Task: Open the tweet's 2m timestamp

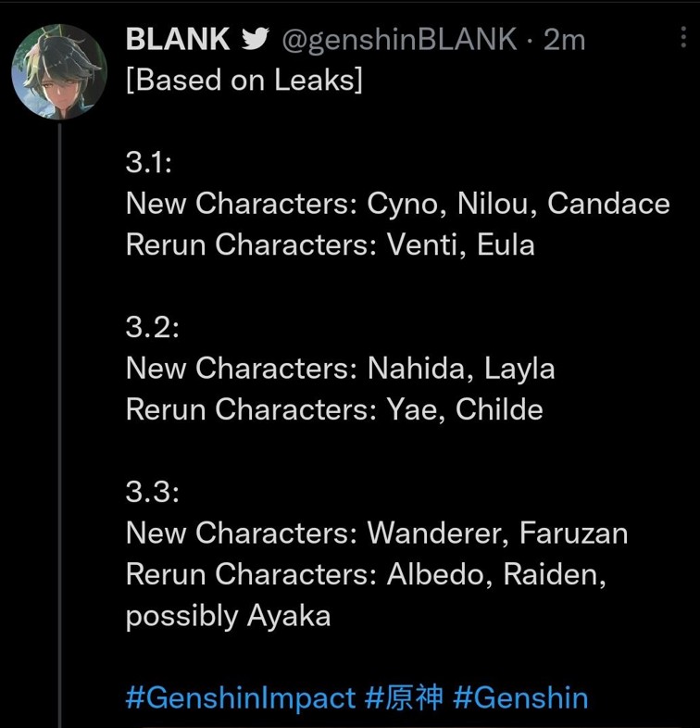Action: (565, 39)
